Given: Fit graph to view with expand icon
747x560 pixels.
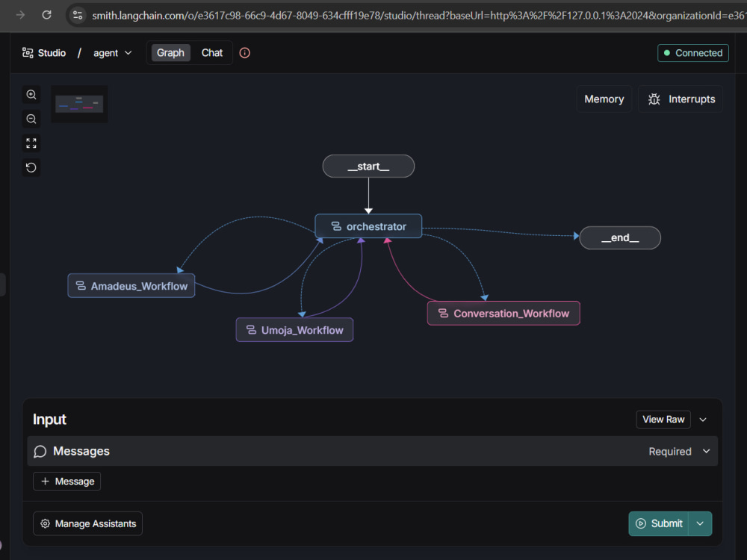Looking at the screenshot, I should tap(31, 143).
